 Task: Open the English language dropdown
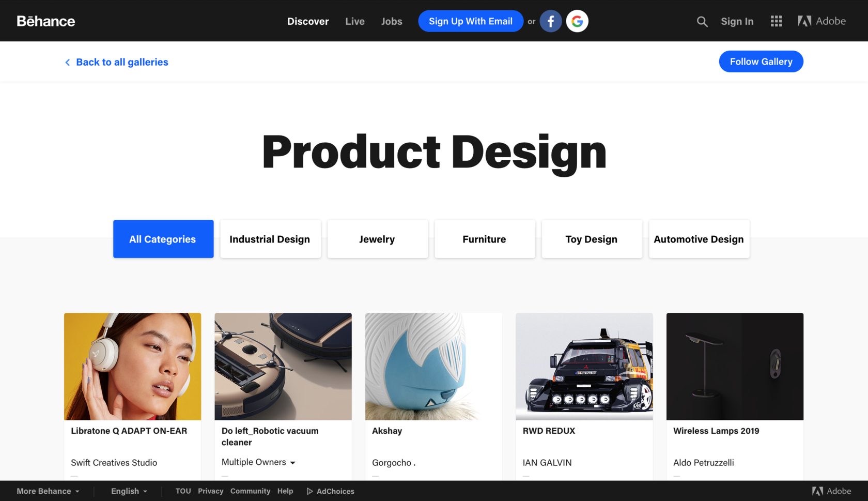[x=129, y=491]
